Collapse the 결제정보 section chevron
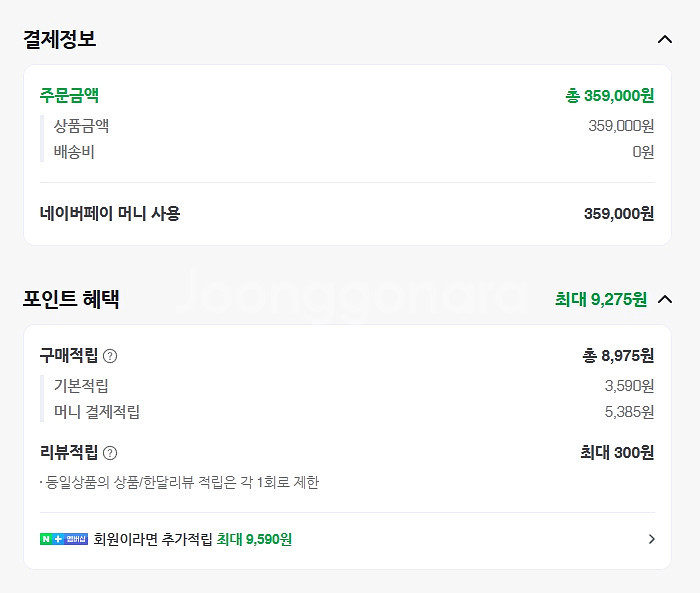The height and width of the screenshot is (593, 700). (665, 39)
